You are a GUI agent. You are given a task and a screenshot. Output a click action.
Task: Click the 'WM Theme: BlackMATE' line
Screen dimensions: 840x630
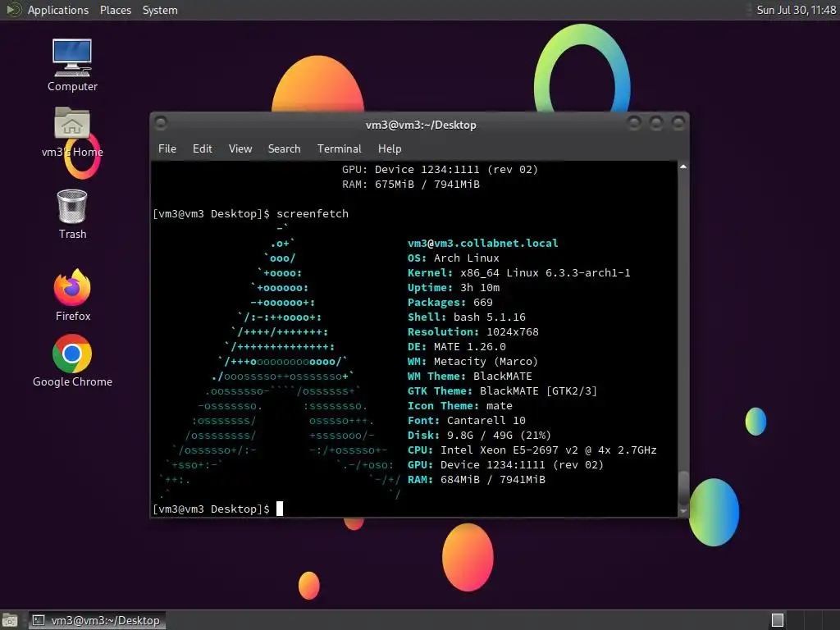coord(470,376)
